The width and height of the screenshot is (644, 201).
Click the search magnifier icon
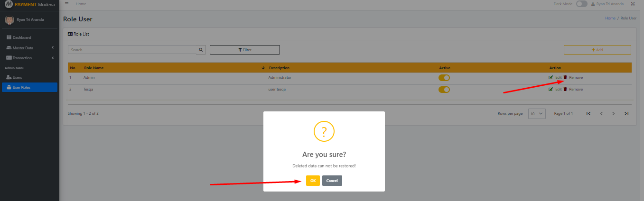click(x=201, y=49)
